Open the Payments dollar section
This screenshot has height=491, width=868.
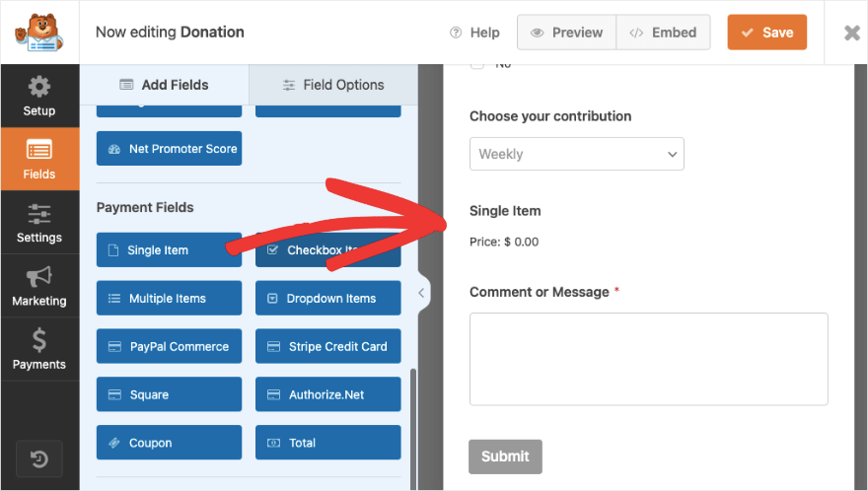pyautogui.click(x=39, y=349)
